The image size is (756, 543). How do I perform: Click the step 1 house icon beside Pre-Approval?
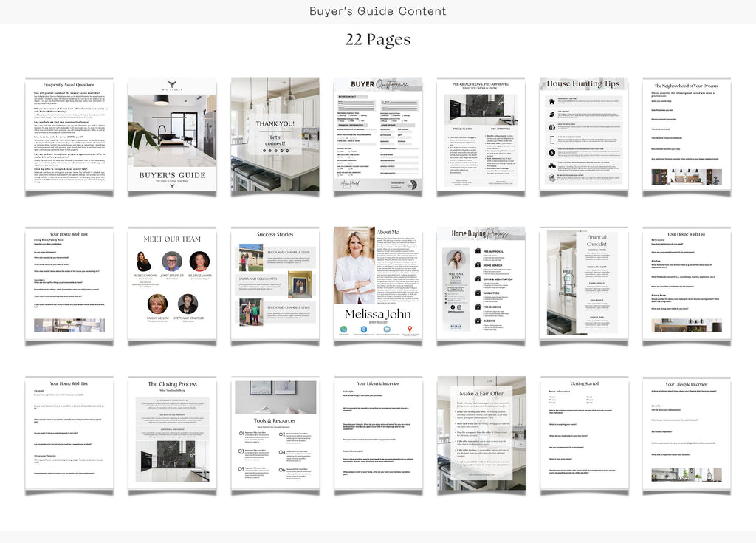[x=478, y=251]
